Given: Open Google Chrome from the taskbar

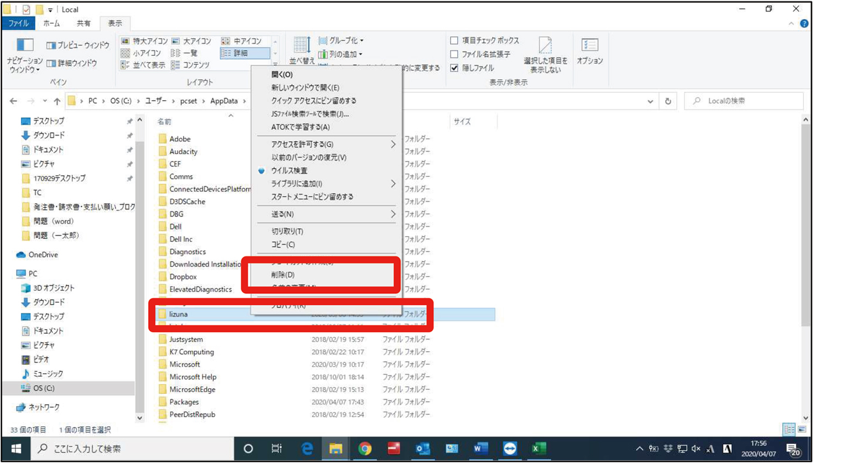Looking at the screenshot, I should 365,449.
